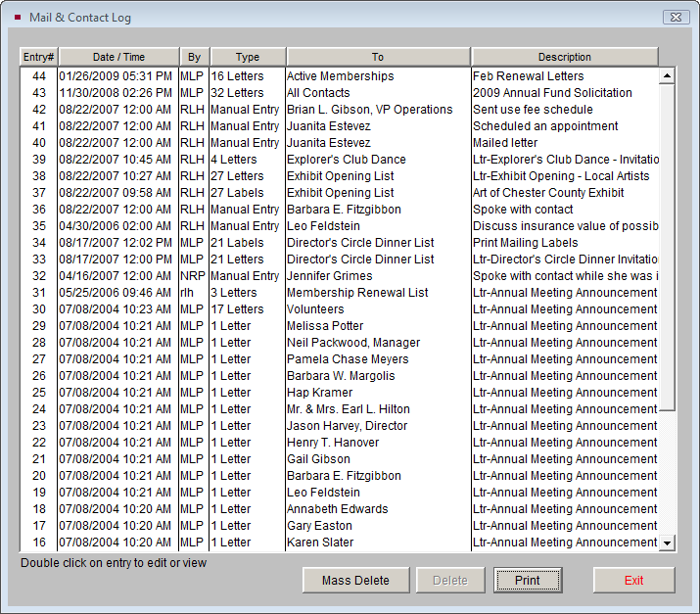
Task: Select 'Scheduled an appointment' description
Action: (x=545, y=126)
